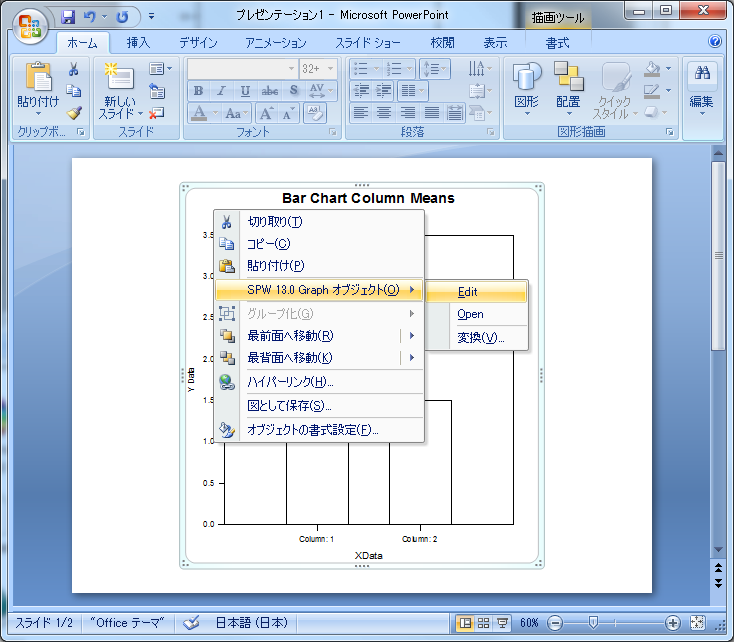
Task: Increase font size with grow font icon
Action: click(x=266, y=113)
